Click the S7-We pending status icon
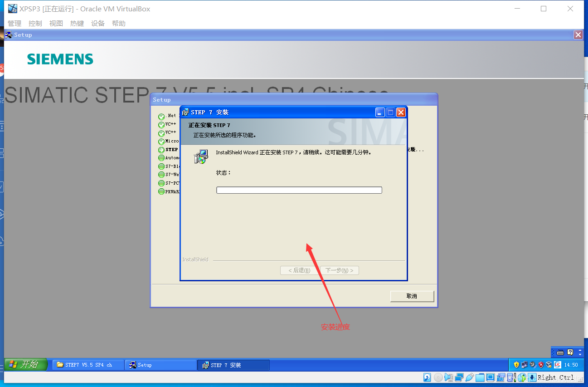 click(161, 175)
